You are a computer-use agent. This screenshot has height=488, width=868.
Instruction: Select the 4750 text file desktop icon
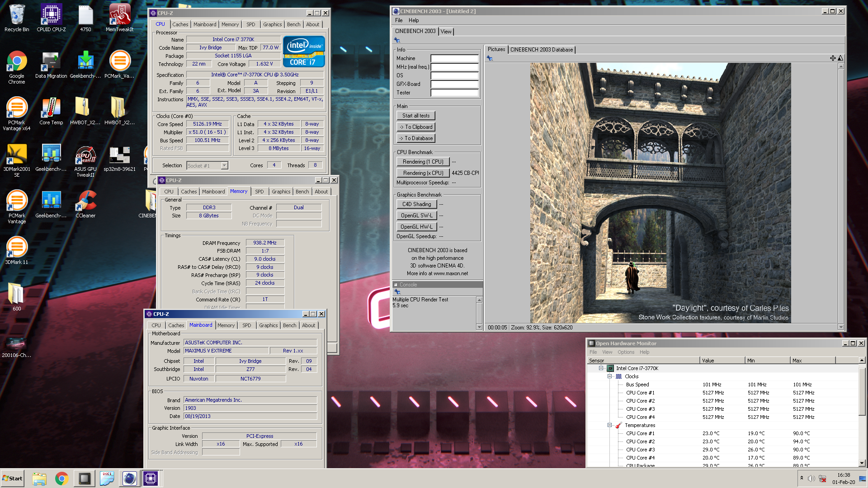coord(85,18)
